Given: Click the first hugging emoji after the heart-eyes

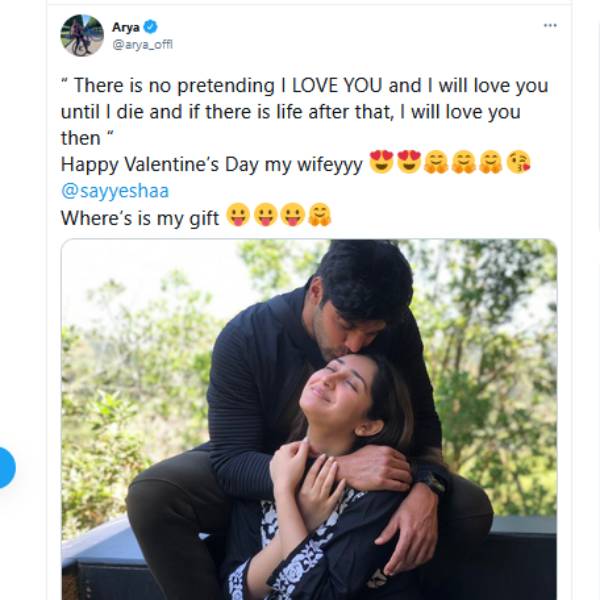Looking at the screenshot, I should coord(436,163).
